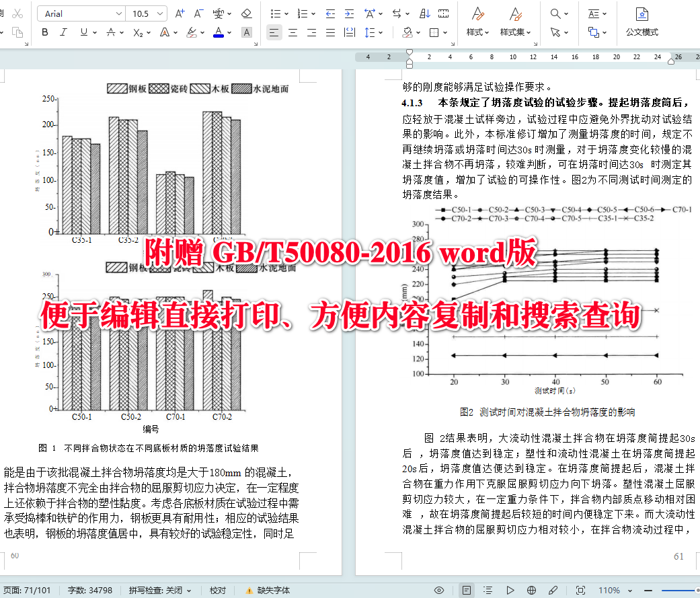Toggle center paragraph alignment

293,32
